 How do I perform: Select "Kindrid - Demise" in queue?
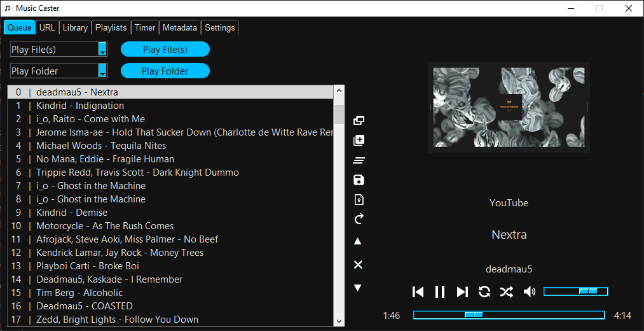pyautogui.click(x=170, y=213)
